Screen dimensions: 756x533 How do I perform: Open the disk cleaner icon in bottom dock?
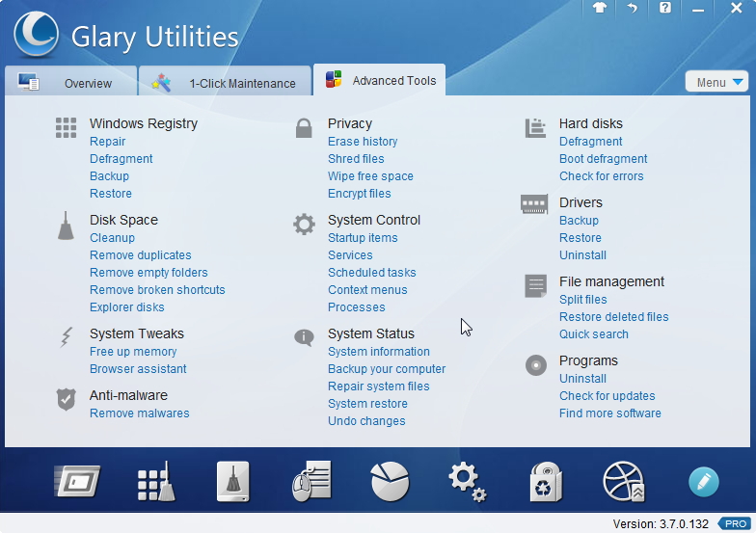click(233, 482)
